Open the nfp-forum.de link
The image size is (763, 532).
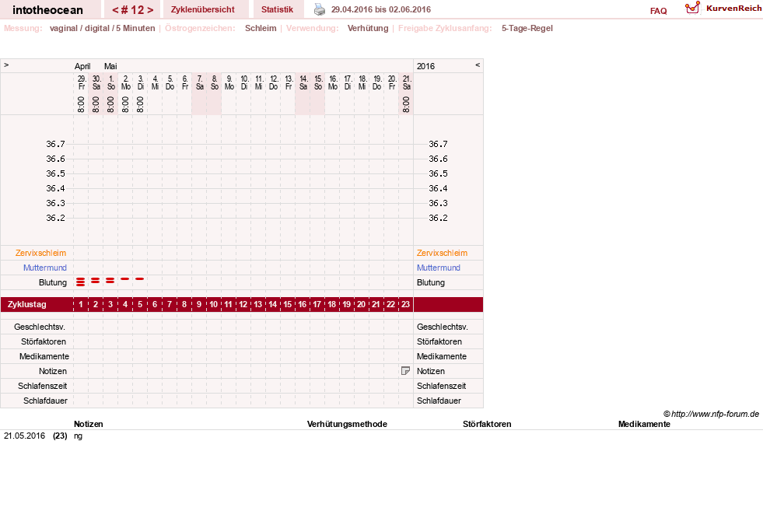(715, 415)
